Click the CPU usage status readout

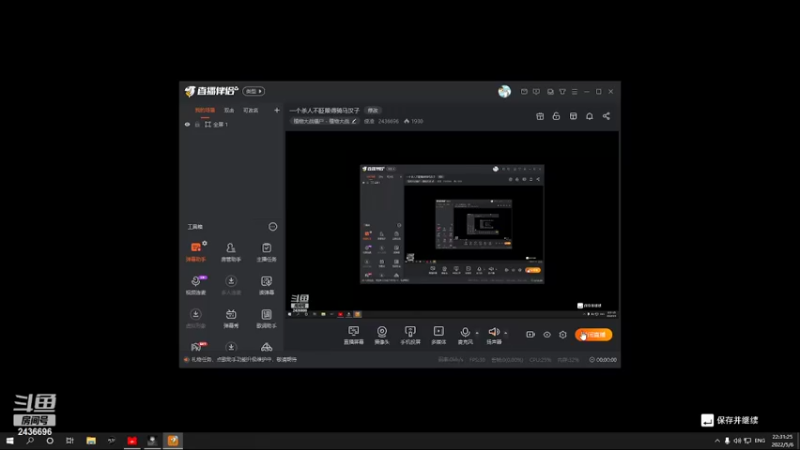tap(540, 360)
